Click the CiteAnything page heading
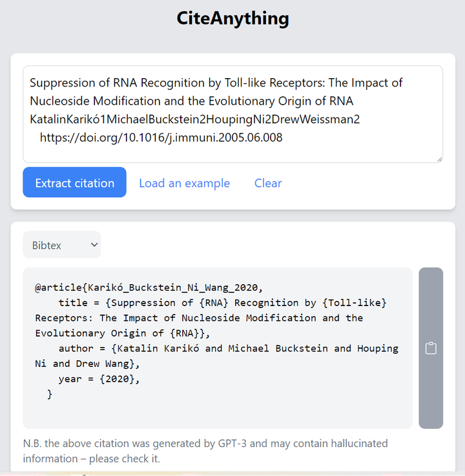465x476 pixels. click(x=232, y=18)
